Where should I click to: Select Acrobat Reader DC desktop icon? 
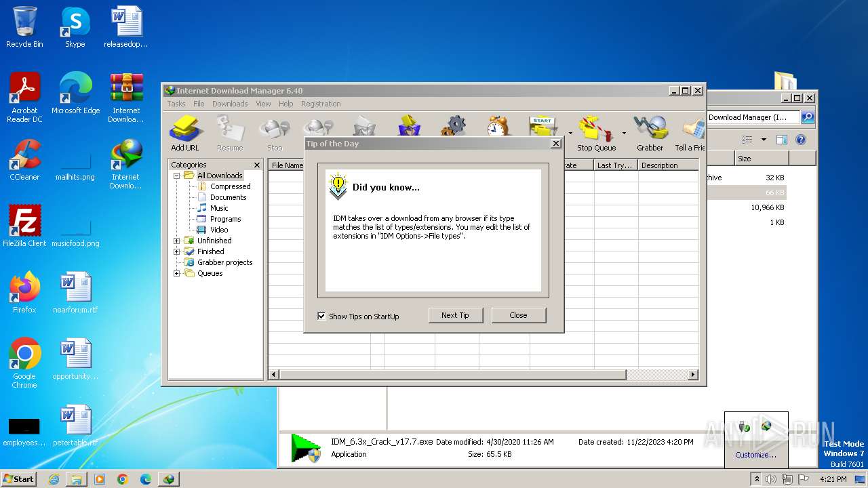[24, 98]
